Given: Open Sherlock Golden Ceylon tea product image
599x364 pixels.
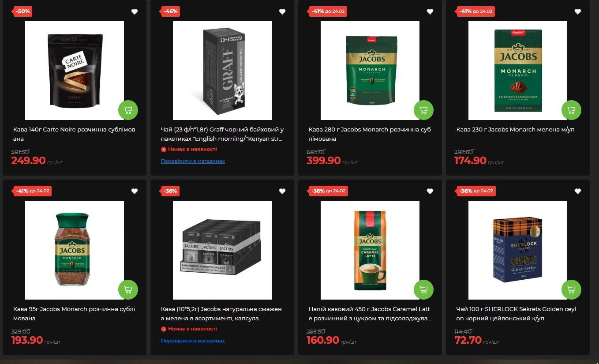Looking at the screenshot, I should [517, 250].
